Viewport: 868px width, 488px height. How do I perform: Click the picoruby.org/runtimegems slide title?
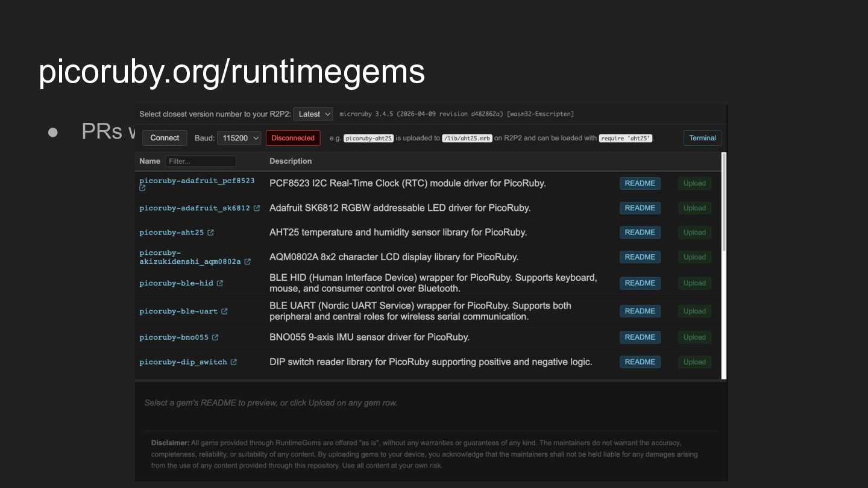[231, 72]
